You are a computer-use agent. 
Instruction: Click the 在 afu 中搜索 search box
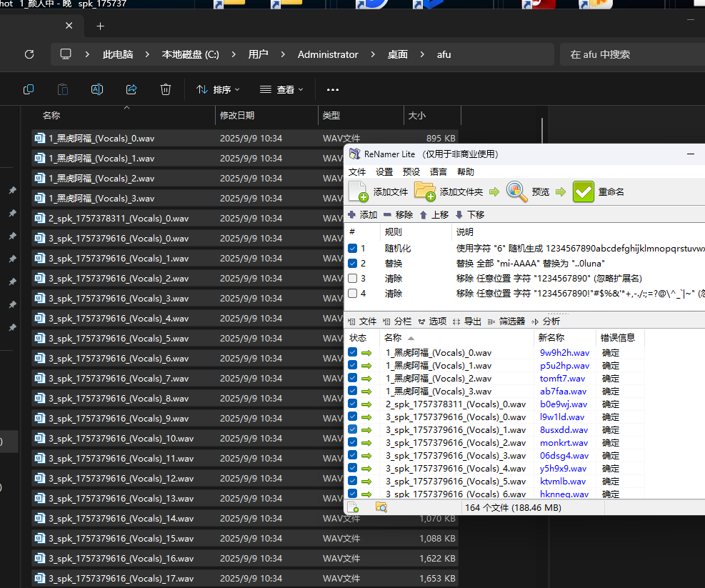coord(632,54)
